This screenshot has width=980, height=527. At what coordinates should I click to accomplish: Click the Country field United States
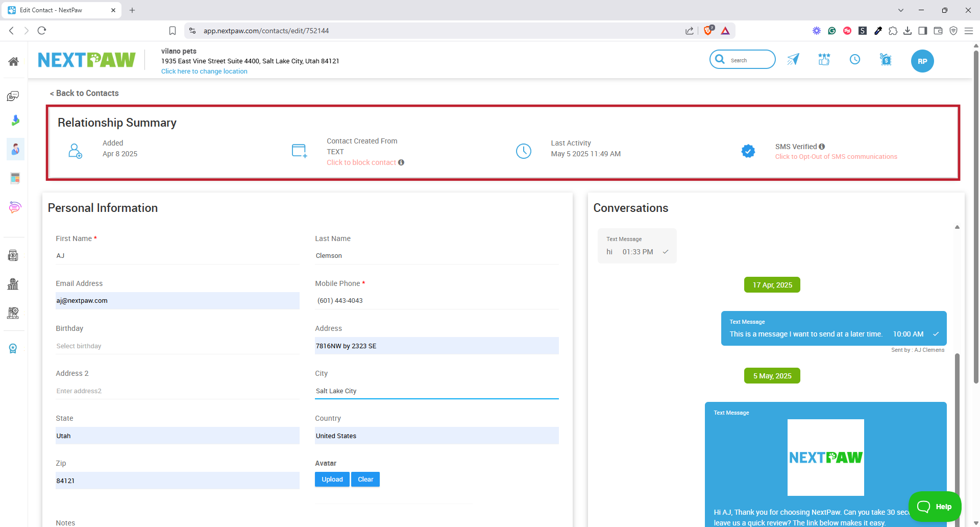coord(437,436)
